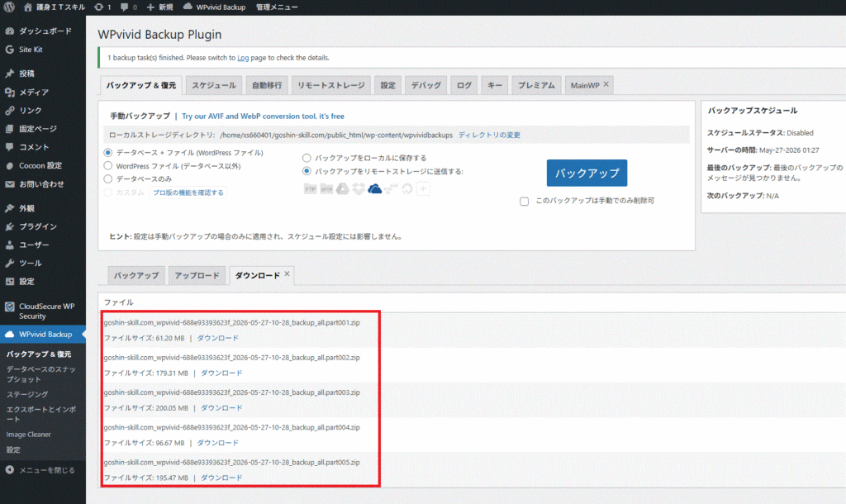Select WordPress ファイル (データベース以外) radio
Image resolution: width=846 pixels, height=504 pixels.
tap(108, 166)
